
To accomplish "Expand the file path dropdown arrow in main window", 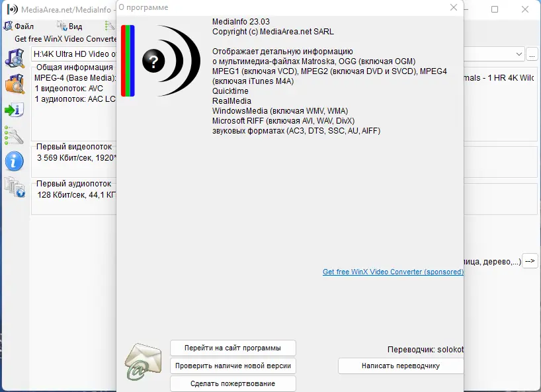I will 519,54.
